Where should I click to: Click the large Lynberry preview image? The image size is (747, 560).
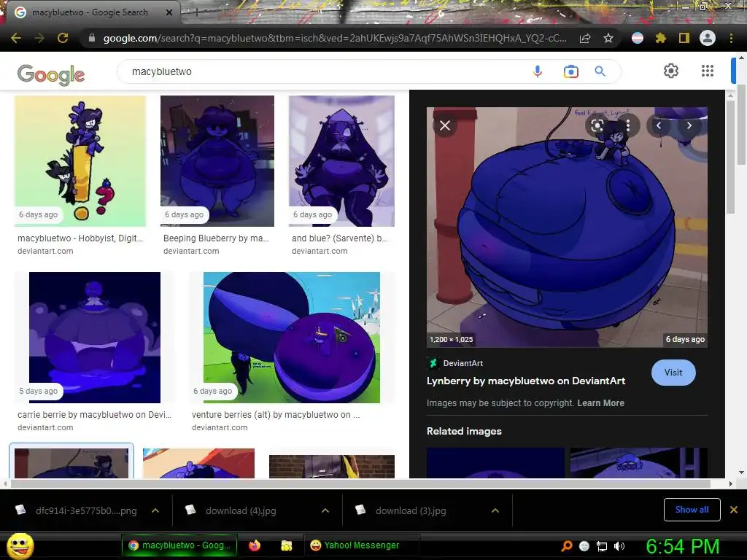tap(567, 227)
